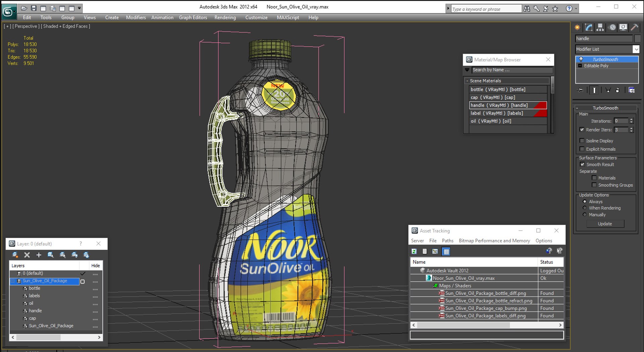644x352 pixels.
Task: Click handle object color swatch
Action: (638, 39)
